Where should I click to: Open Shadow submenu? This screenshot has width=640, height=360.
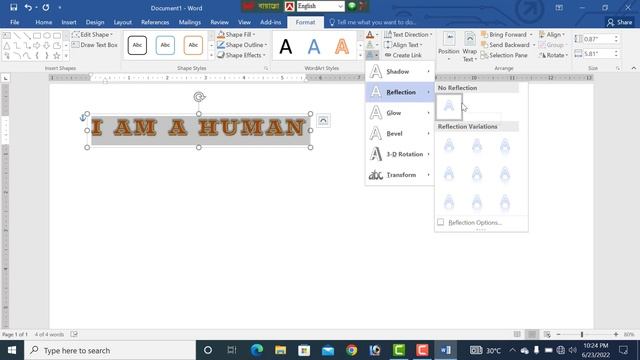click(x=400, y=71)
